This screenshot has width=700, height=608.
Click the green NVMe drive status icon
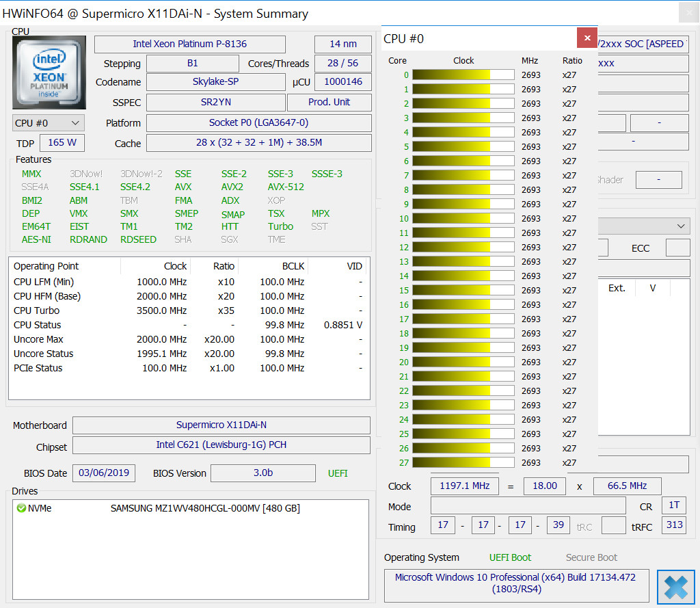(x=21, y=508)
